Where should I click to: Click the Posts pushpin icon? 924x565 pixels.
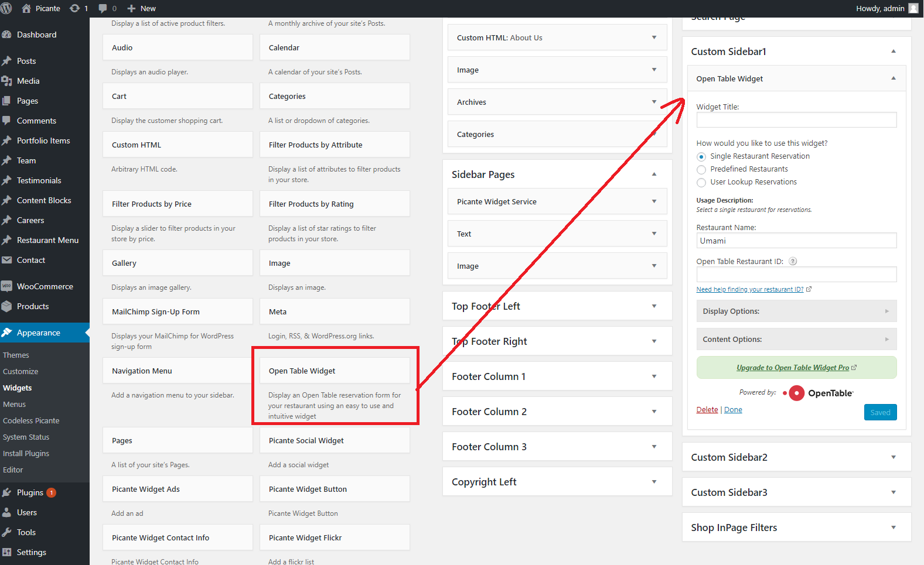point(6,61)
